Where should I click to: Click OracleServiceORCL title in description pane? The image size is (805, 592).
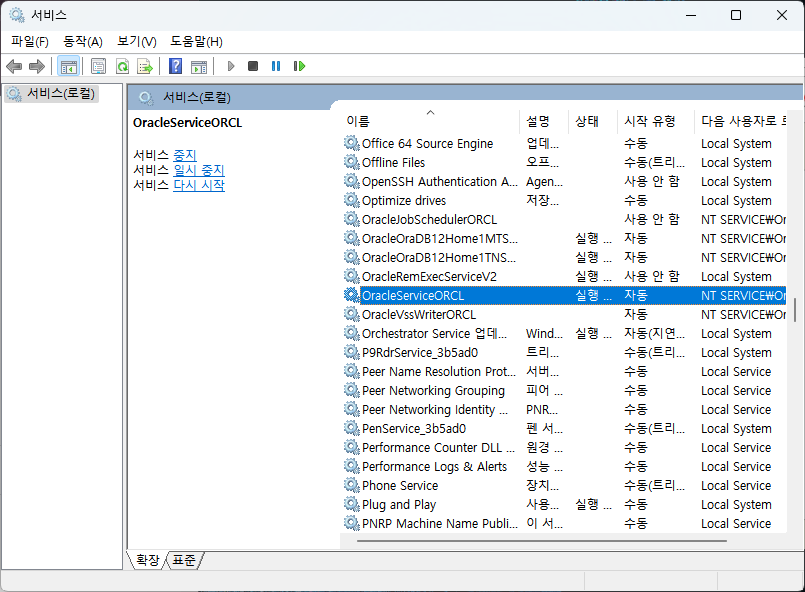point(187,123)
